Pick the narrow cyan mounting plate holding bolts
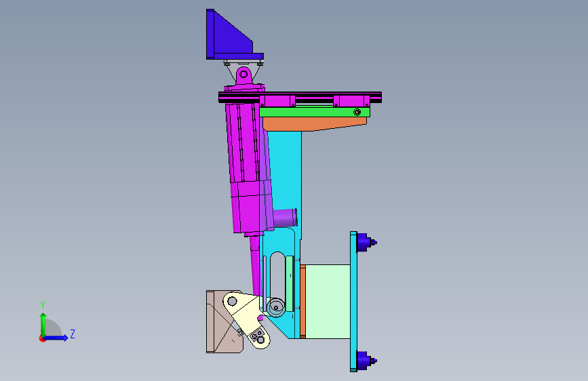This screenshot has height=381, width=588. coord(353,302)
